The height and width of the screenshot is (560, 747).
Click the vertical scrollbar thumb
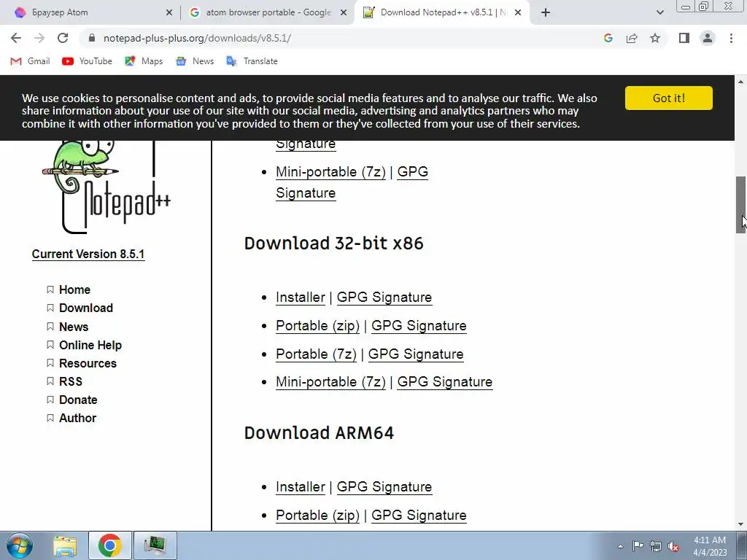pyautogui.click(x=741, y=205)
